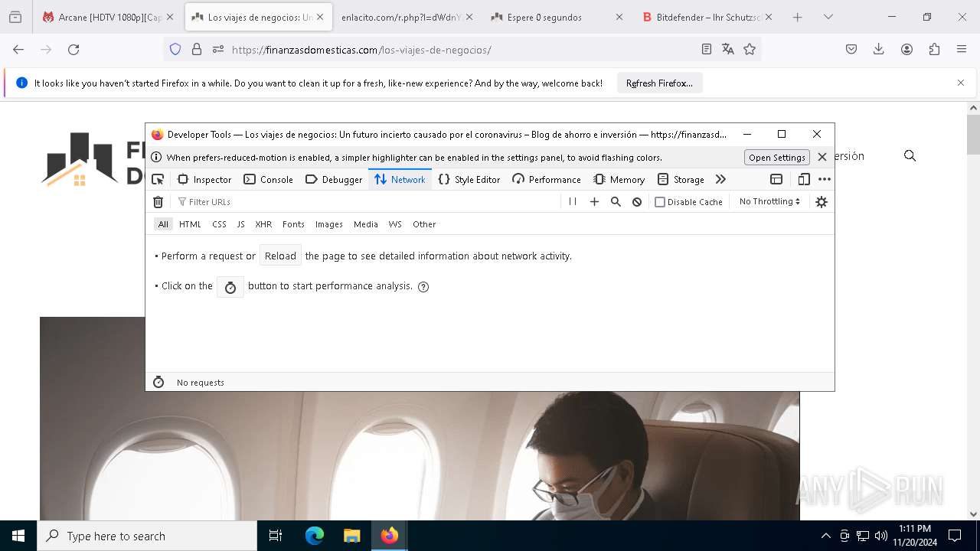Open the No Throttling dropdown

point(769,201)
